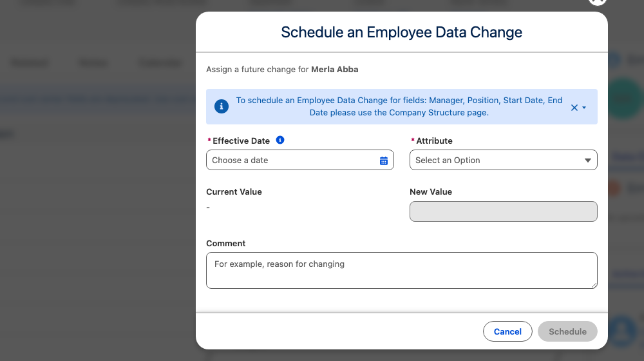Close the Schedule an Employee Data Change dialog
The image size is (644, 361).
point(597,1)
